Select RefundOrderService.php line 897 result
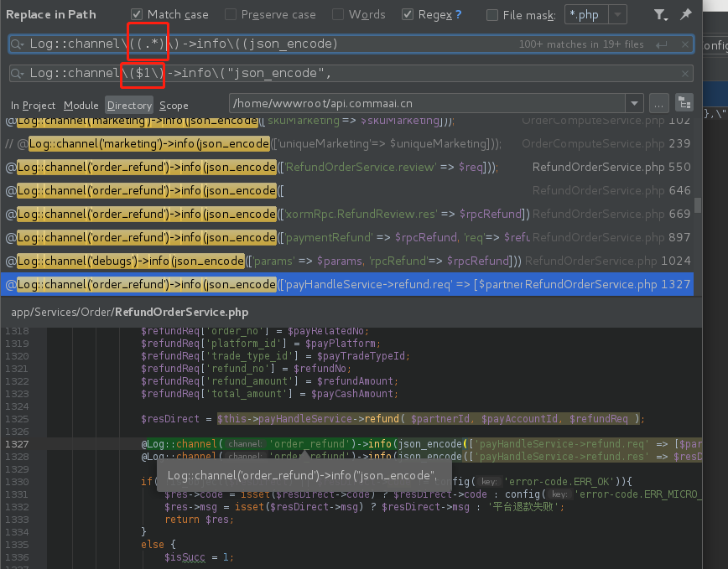The height and width of the screenshot is (569, 728). 347,237
